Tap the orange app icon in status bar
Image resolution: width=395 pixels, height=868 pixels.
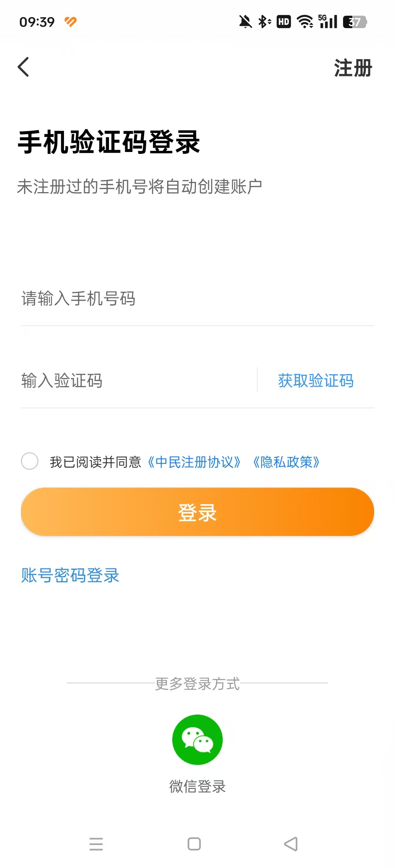pyautogui.click(x=71, y=22)
